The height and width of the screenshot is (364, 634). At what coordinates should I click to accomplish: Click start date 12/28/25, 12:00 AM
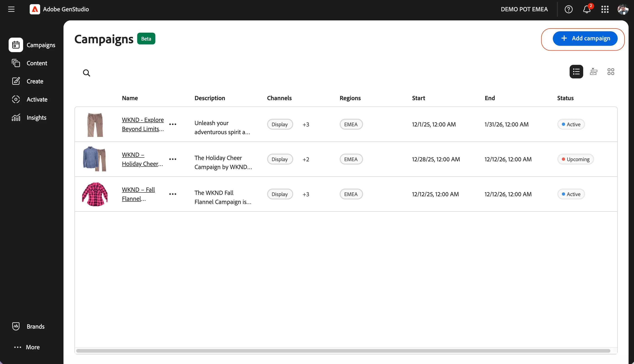[436, 159]
